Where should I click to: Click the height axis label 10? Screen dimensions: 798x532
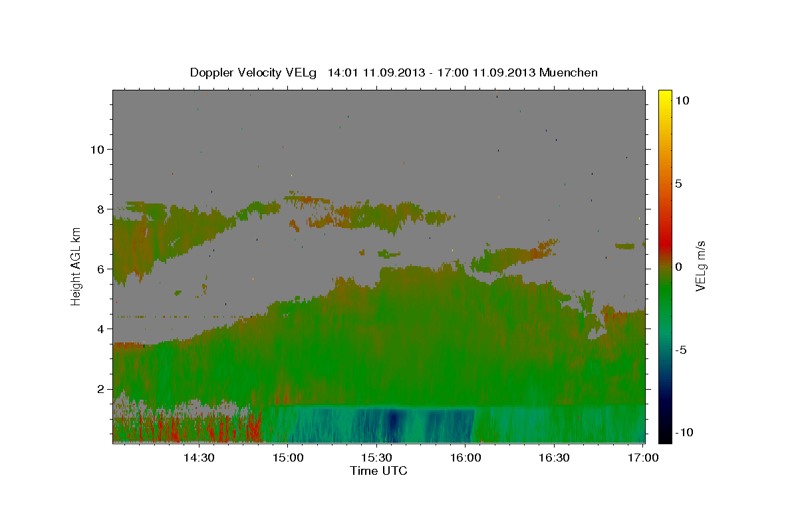pyautogui.click(x=96, y=149)
